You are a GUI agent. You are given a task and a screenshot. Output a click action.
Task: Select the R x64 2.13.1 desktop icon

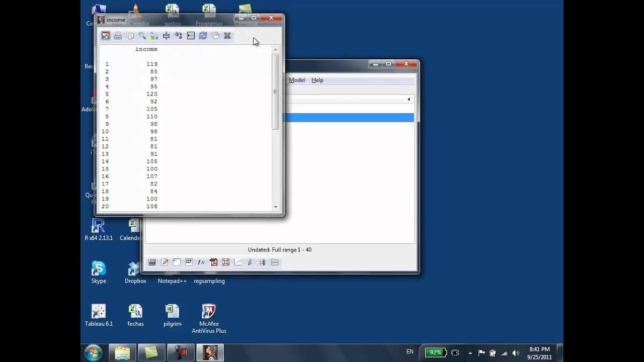(x=99, y=230)
